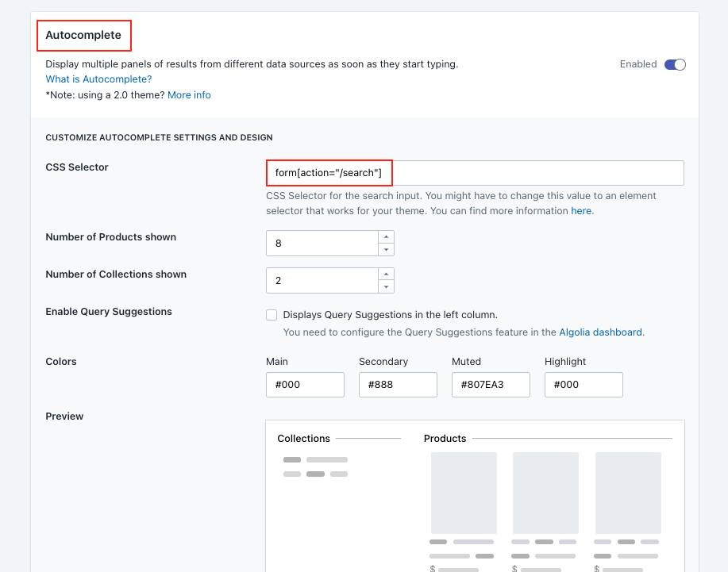Edit the Main color field

tap(305, 385)
